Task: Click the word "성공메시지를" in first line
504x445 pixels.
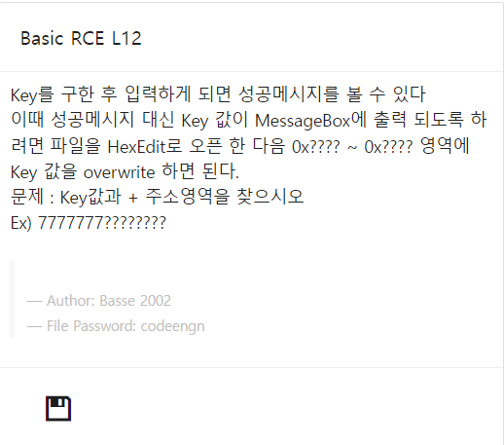Action: click(289, 94)
